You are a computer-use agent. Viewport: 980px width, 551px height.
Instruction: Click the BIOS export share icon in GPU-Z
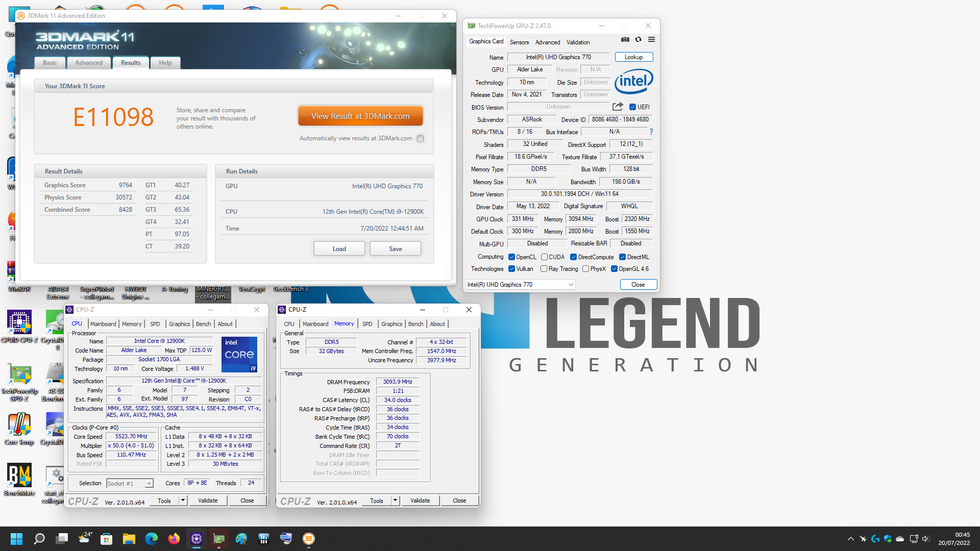tap(618, 107)
